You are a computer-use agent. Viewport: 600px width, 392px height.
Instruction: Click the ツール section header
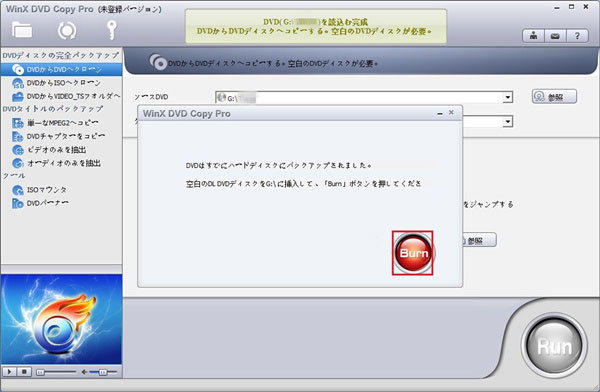pyautogui.click(x=14, y=176)
